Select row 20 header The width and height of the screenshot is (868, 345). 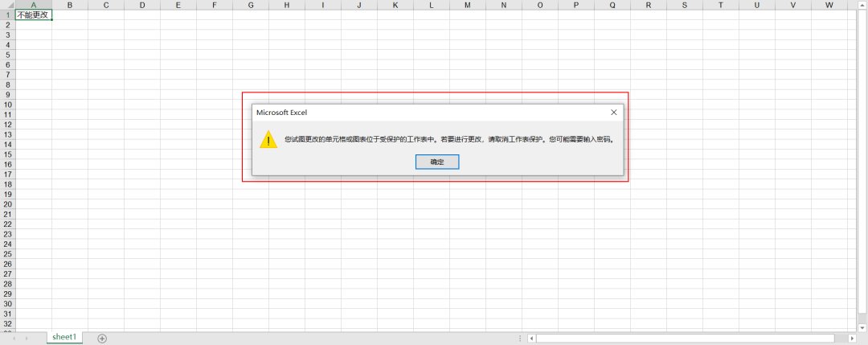(8, 204)
